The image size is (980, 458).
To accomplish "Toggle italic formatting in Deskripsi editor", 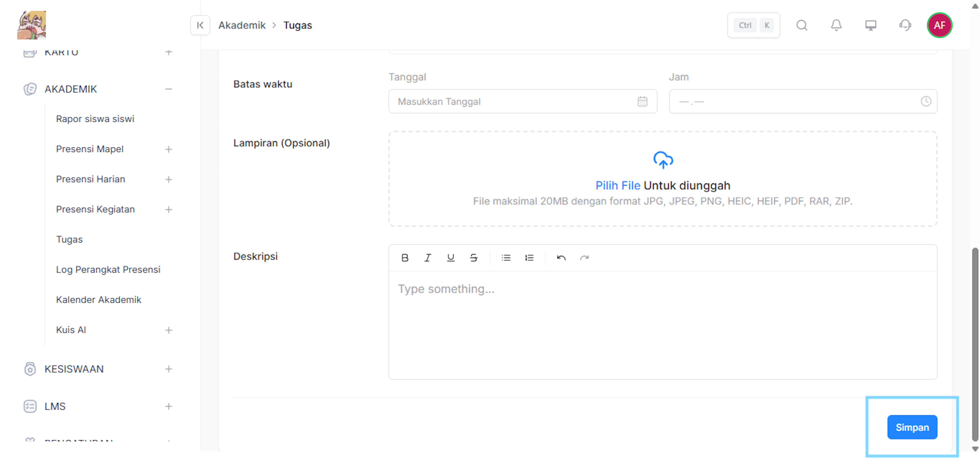I will [428, 258].
